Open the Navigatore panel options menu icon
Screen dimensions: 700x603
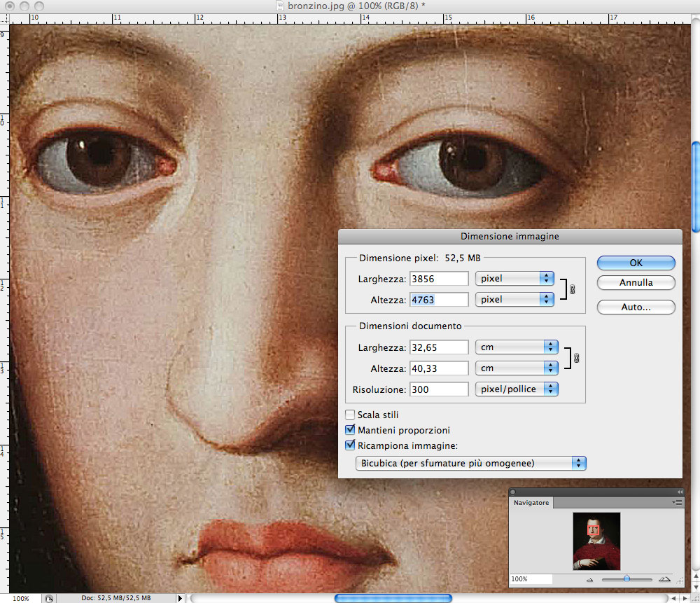677,503
